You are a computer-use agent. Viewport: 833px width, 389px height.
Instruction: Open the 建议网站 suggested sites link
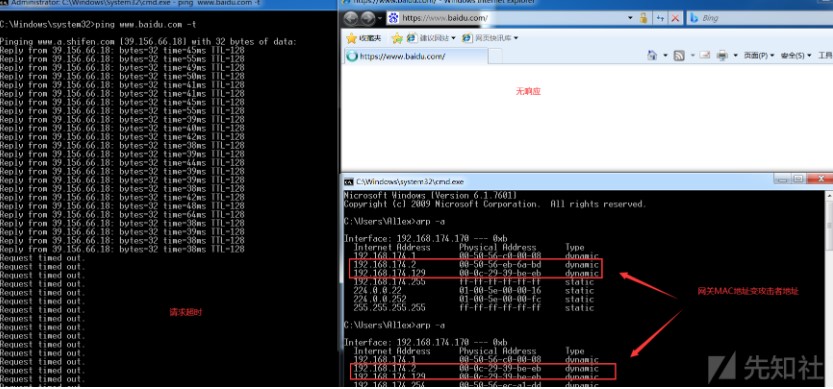[x=429, y=38]
